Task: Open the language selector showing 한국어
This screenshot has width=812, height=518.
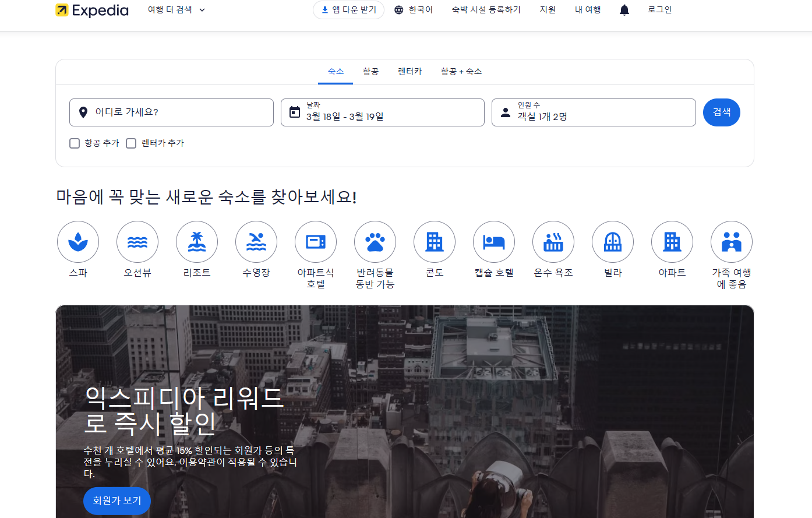Action: [x=414, y=9]
